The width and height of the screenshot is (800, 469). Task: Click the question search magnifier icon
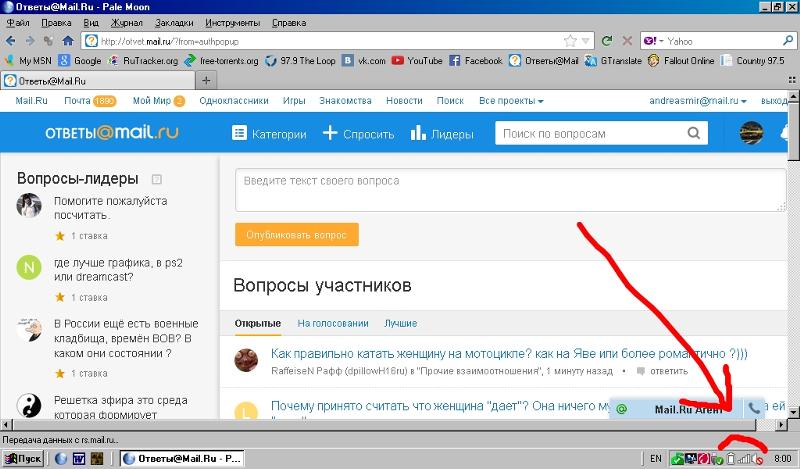[x=693, y=133]
